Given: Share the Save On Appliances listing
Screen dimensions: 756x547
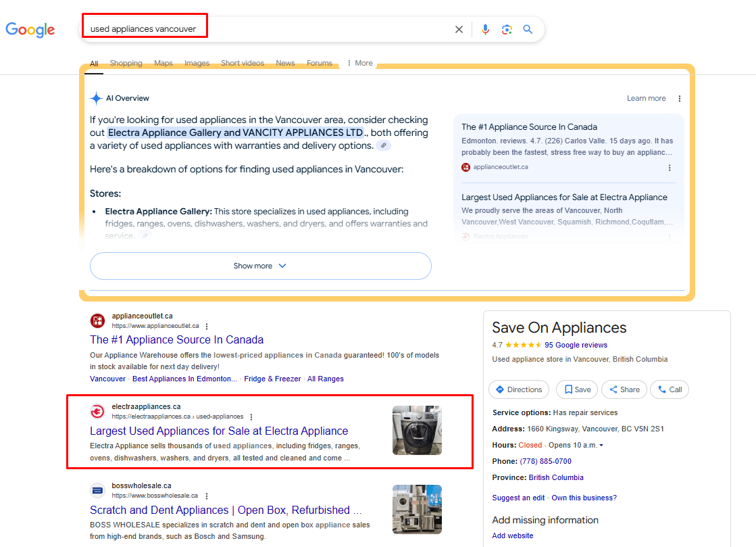Looking at the screenshot, I should tap(624, 389).
